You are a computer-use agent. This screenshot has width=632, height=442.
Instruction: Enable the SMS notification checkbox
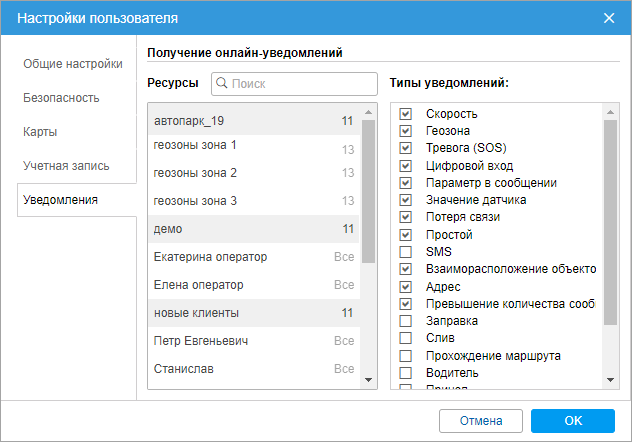point(405,252)
